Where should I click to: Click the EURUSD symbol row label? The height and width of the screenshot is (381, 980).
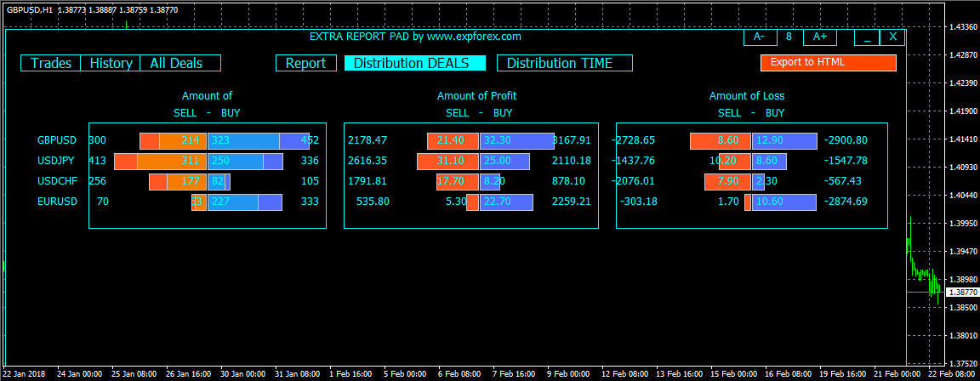pyautogui.click(x=58, y=202)
